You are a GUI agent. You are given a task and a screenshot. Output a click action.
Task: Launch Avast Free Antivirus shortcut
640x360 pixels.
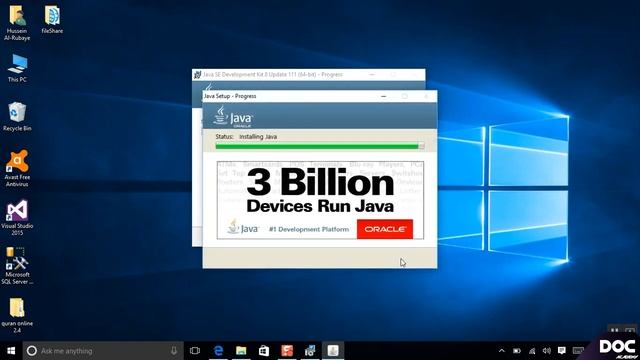(17, 169)
